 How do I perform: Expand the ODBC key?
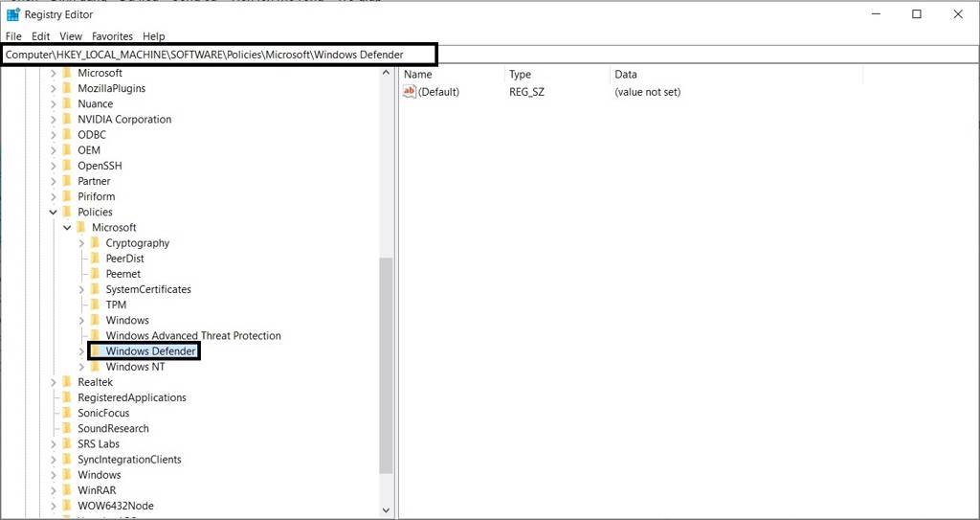(x=54, y=134)
